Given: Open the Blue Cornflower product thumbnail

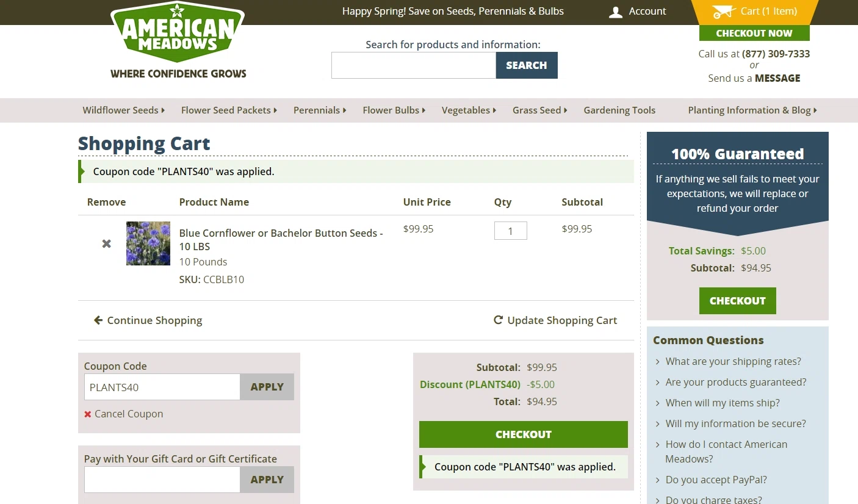Looking at the screenshot, I should 148,243.
